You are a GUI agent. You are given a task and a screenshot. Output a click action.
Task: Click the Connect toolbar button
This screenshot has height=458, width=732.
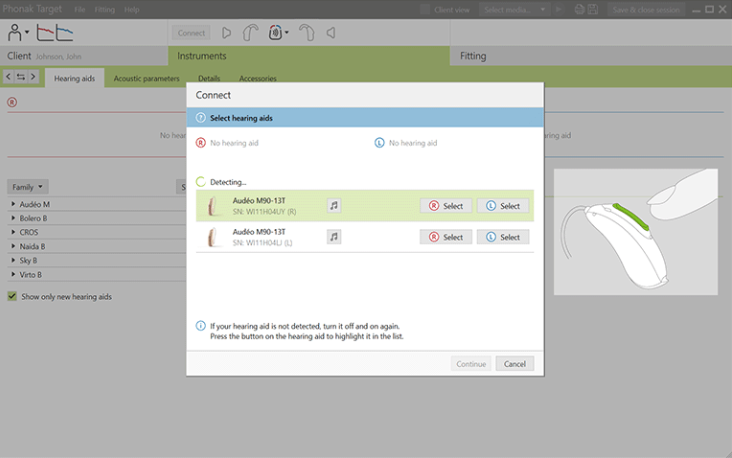(191, 33)
